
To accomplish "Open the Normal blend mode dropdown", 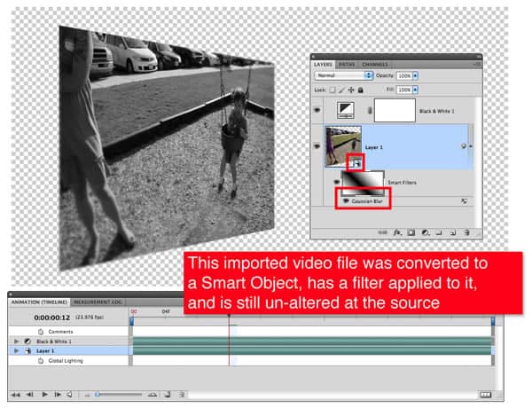I will (343, 77).
